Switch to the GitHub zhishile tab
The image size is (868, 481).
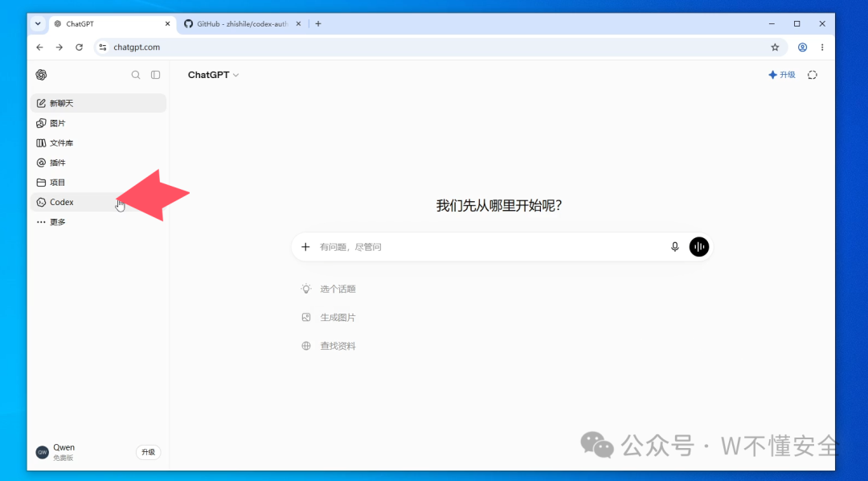pyautogui.click(x=243, y=24)
